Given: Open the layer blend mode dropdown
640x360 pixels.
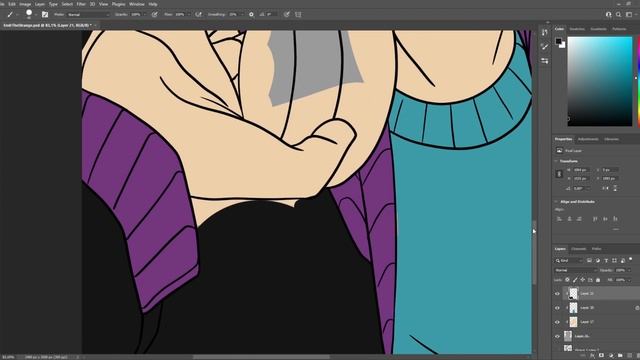Looking at the screenshot, I should coord(575,270).
